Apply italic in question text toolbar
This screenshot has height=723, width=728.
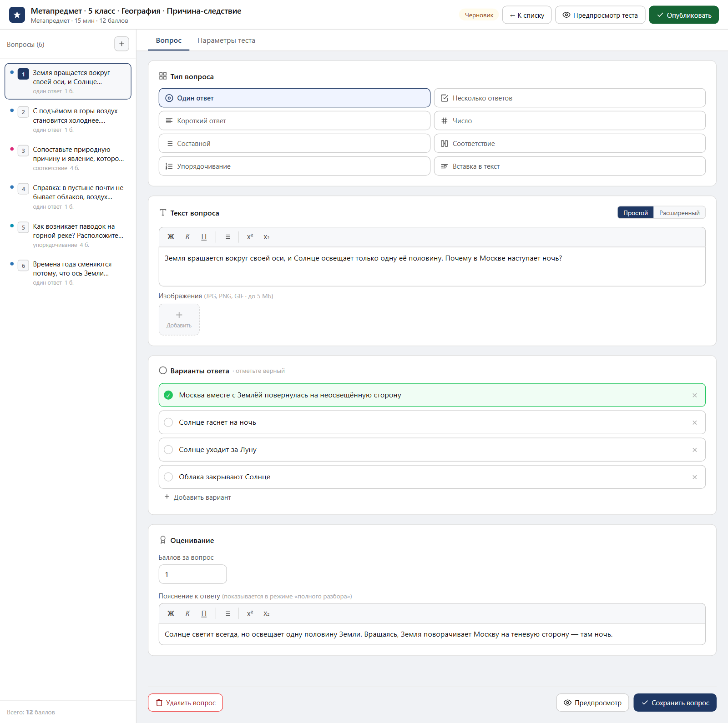(x=187, y=237)
